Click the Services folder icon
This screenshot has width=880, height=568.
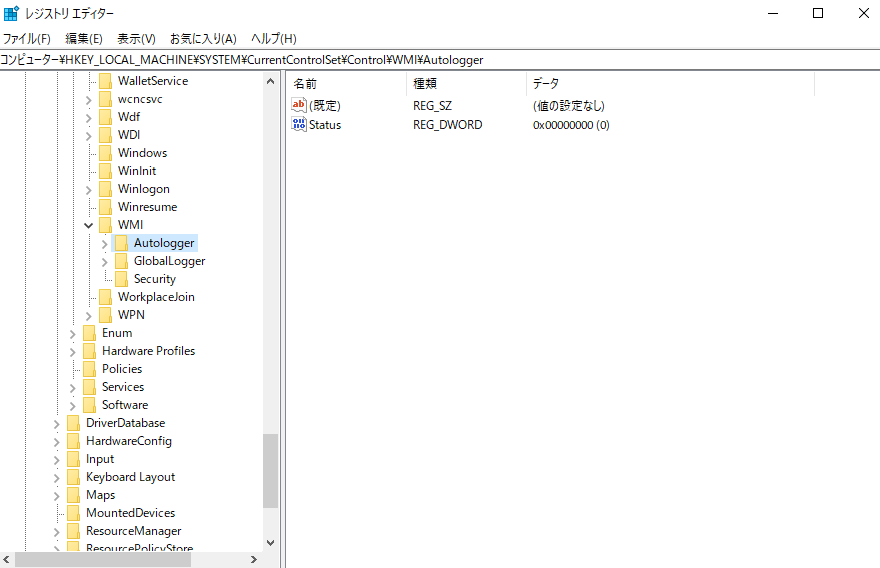89,387
